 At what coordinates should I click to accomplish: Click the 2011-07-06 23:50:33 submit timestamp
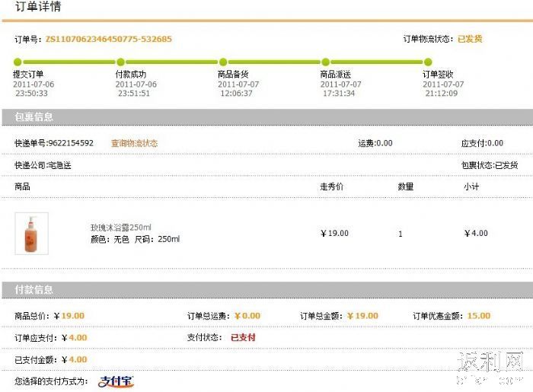[x=34, y=88]
